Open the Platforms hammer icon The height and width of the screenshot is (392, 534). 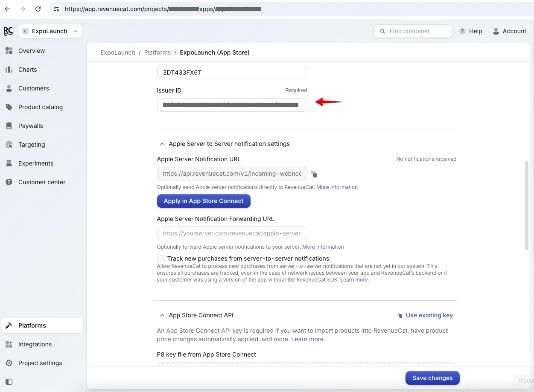coord(9,325)
